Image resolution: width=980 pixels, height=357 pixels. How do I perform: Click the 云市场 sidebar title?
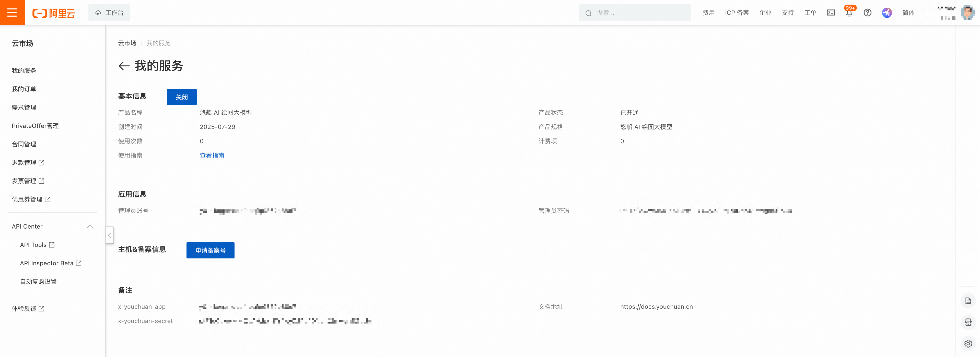click(x=22, y=43)
